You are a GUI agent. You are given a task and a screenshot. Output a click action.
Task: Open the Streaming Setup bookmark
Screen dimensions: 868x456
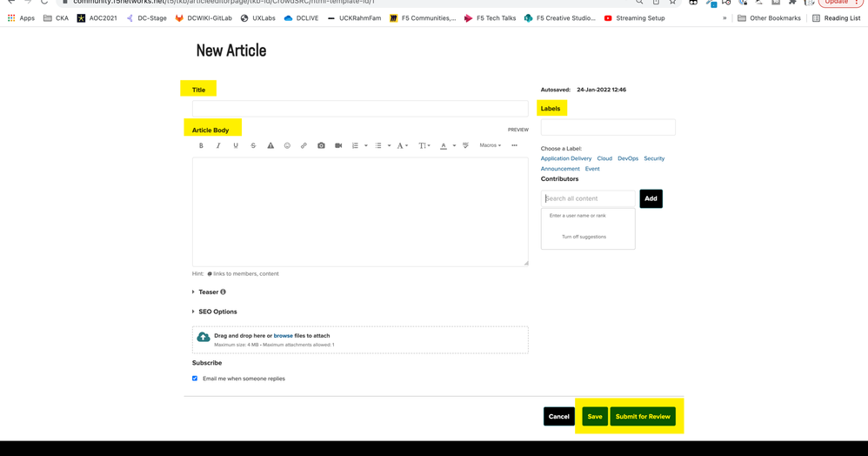click(634, 18)
